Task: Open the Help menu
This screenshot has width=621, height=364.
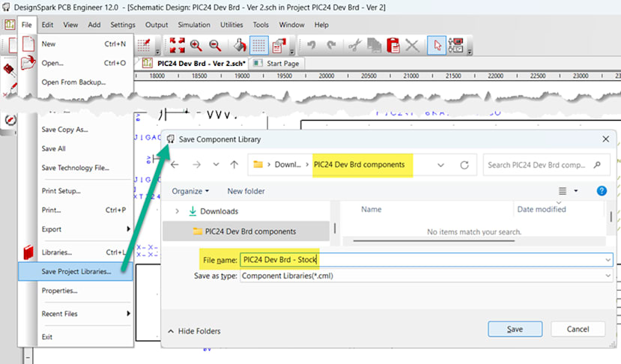Action: (x=321, y=25)
